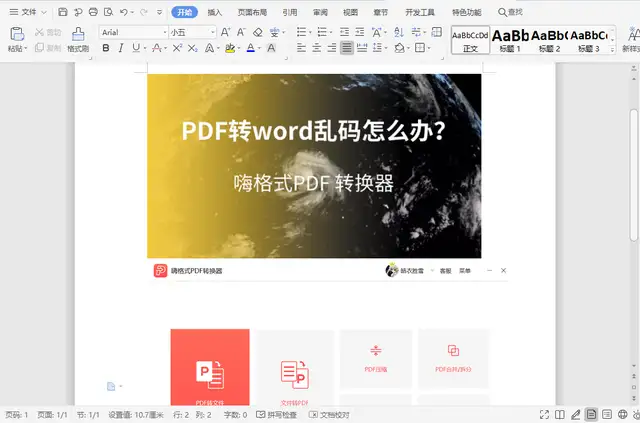Screen dimensions: 640x423
Task: Apply subscript X₂ formatting
Action: pos(193,48)
